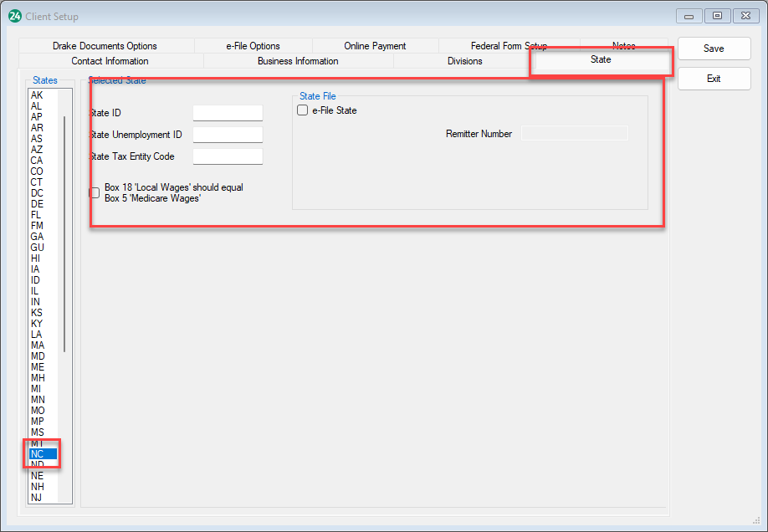This screenshot has height=532, width=768.
Task: Click the Exit button
Action: click(714, 79)
